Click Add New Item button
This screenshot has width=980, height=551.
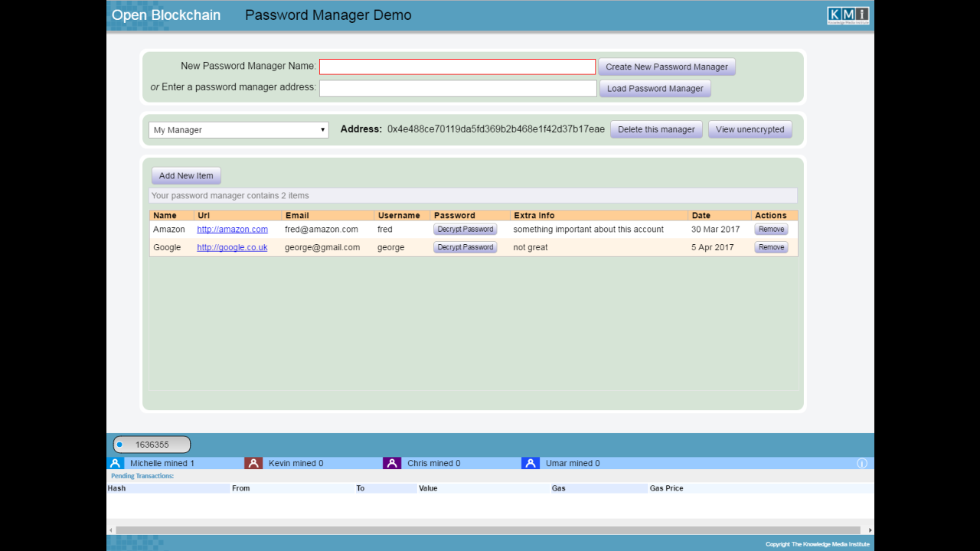(186, 175)
